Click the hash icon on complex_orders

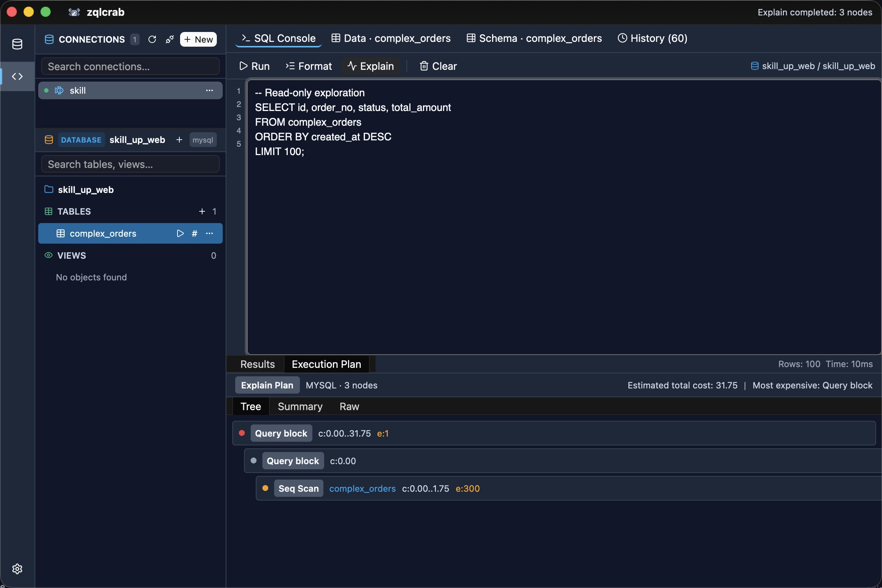pyautogui.click(x=195, y=233)
